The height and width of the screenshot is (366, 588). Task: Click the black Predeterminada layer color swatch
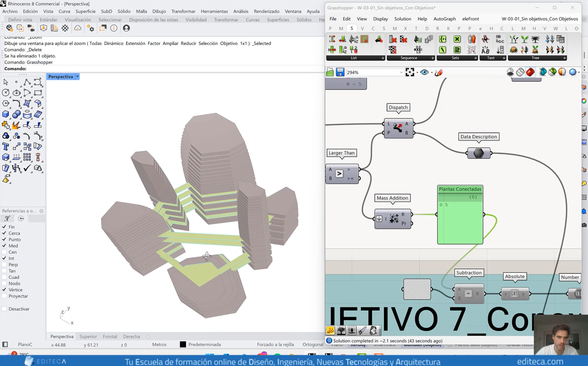tap(183, 344)
